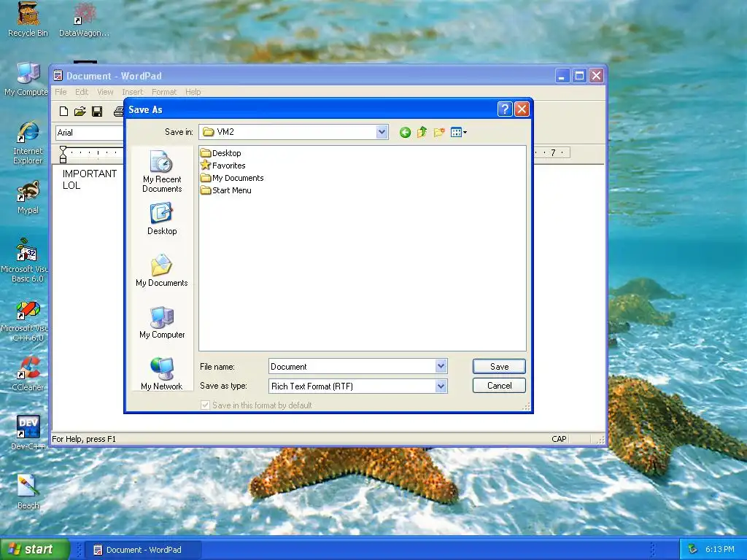The width and height of the screenshot is (747, 560).
Task: Open the Insert menu in WordPad
Action: [132, 92]
